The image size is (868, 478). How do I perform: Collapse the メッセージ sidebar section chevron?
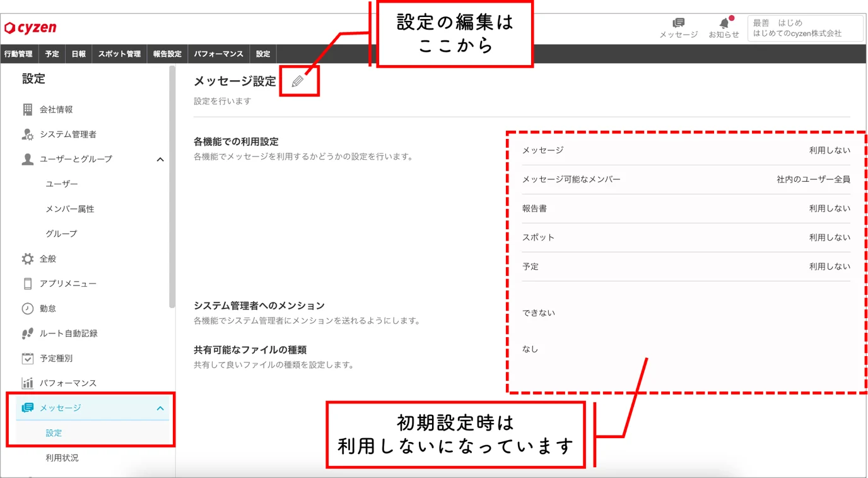pos(160,409)
